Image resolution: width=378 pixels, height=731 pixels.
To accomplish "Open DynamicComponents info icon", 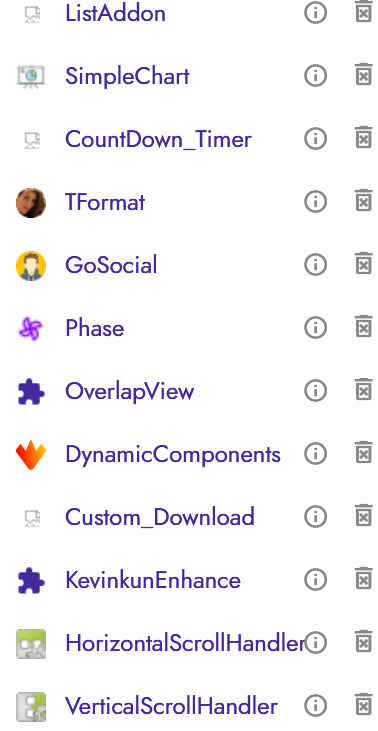I will 316,454.
